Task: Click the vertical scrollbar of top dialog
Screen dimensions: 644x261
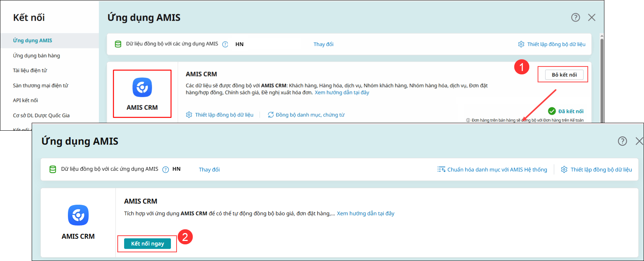Action: click(602, 76)
